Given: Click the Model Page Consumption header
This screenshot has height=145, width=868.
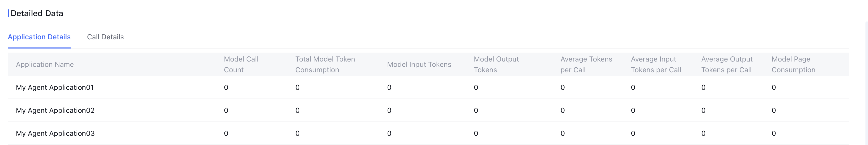Looking at the screenshot, I should tap(793, 64).
